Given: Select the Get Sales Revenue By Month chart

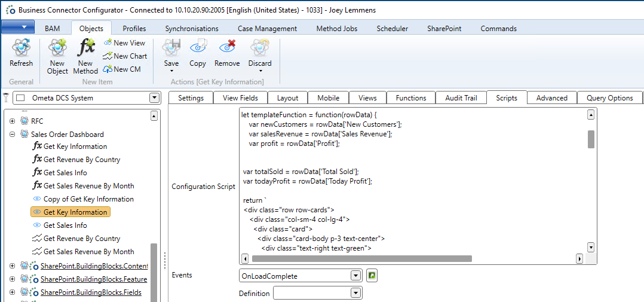Looking at the screenshot, I should (x=84, y=251).
